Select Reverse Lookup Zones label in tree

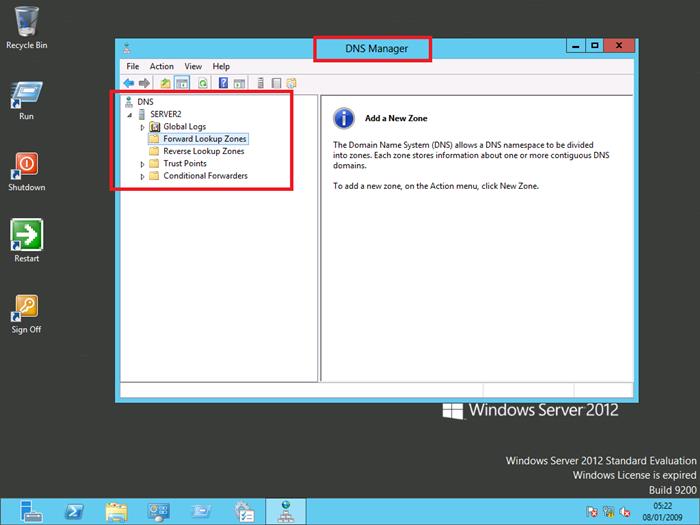click(x=204, y=151)
